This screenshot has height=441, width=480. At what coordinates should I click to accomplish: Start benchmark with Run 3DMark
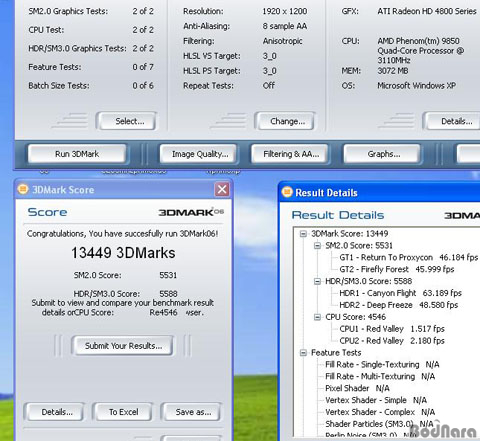(77, 154)
